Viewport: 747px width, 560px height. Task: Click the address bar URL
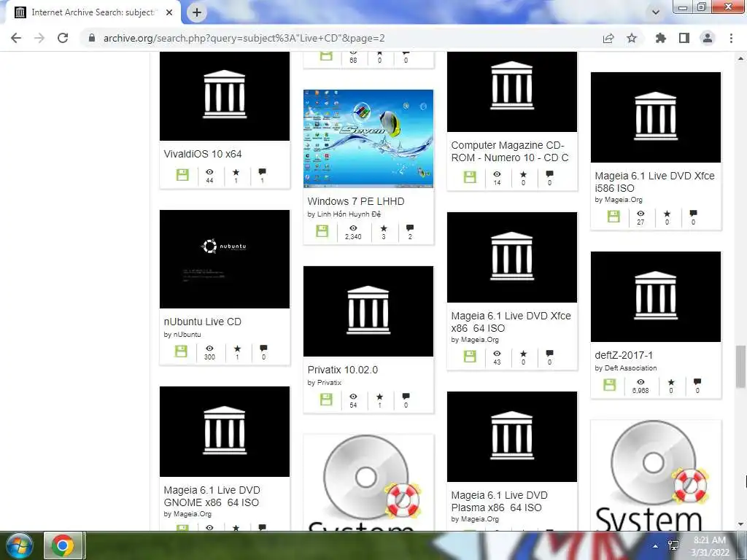pyautogui.click(x=244, y=38)
